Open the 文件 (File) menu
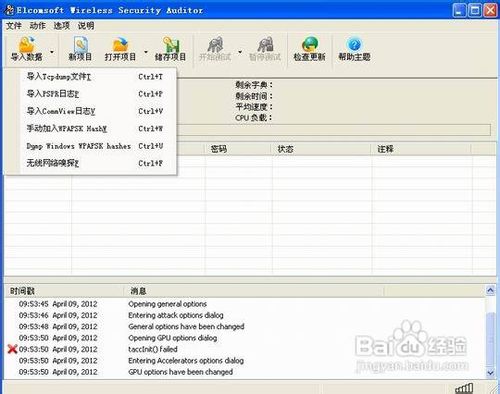 pos(14,26)
